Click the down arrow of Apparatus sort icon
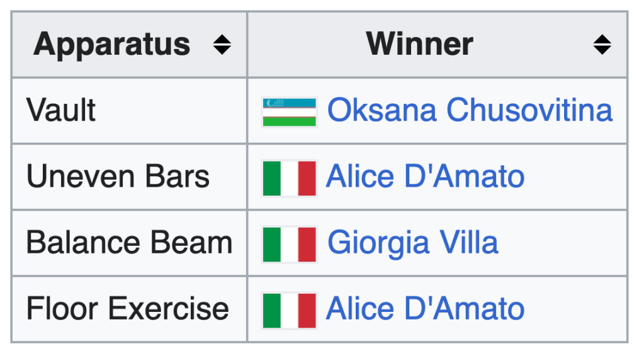The height and width of the screenshot is (349, 644). [x=222, y=50]
